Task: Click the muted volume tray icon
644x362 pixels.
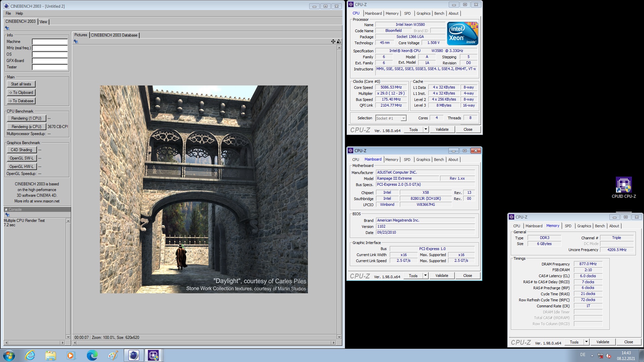Action: (x=608, y=356)
